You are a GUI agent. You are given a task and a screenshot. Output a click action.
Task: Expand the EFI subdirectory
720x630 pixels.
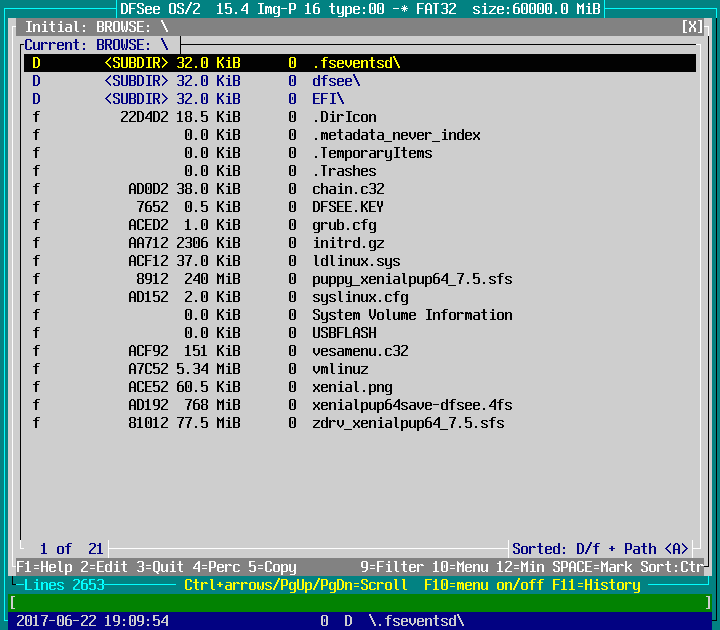(328, 99)
